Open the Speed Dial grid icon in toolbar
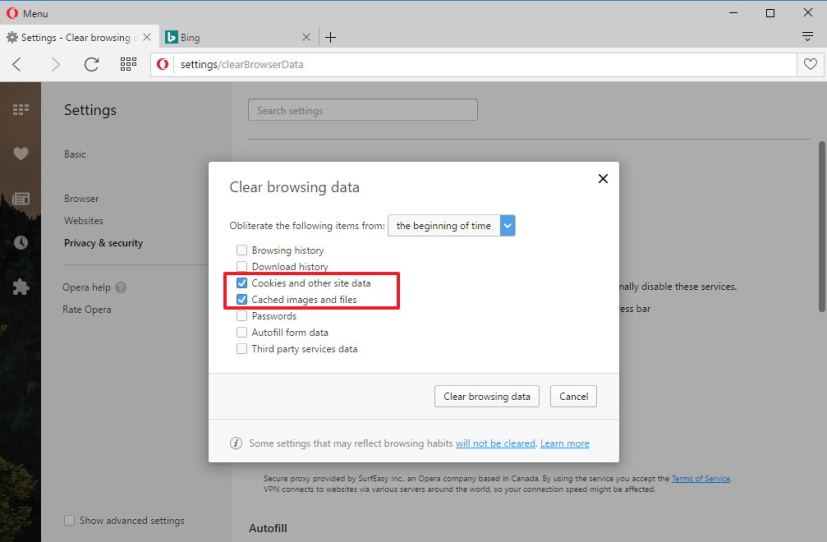 point(128,64)
